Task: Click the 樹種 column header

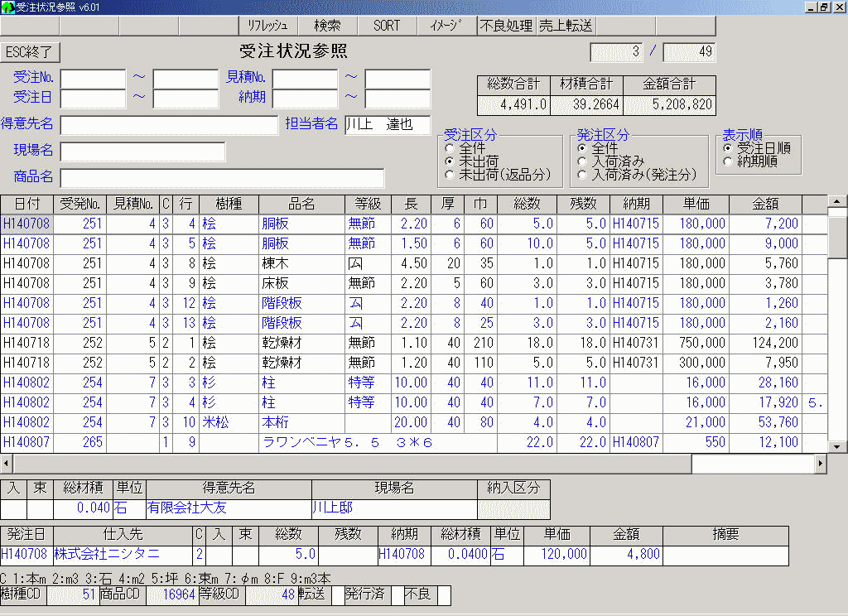Action: coord(229,204)
